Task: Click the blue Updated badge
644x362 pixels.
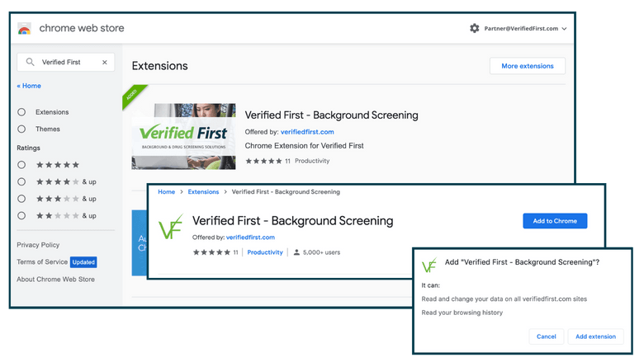Action: (x=83, y=262)
